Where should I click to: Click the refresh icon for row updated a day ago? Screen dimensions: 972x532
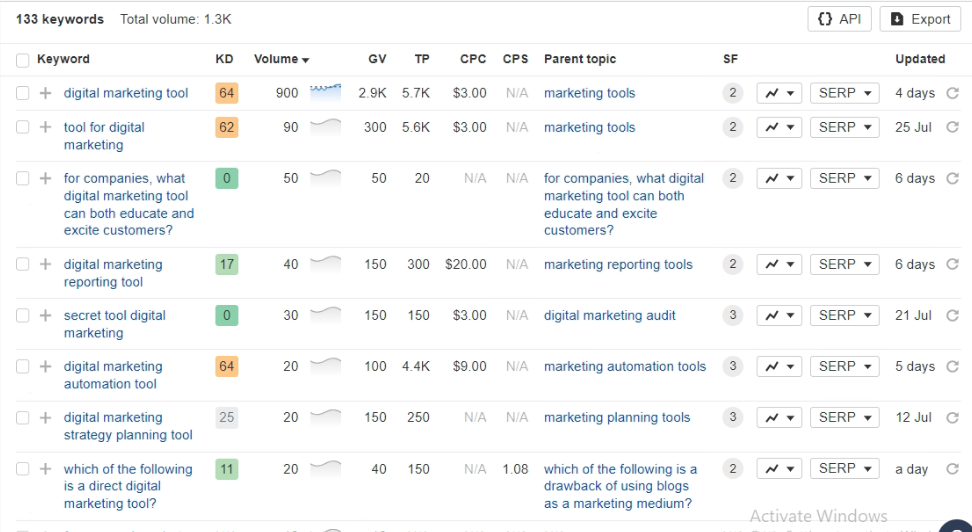[952, 469]
